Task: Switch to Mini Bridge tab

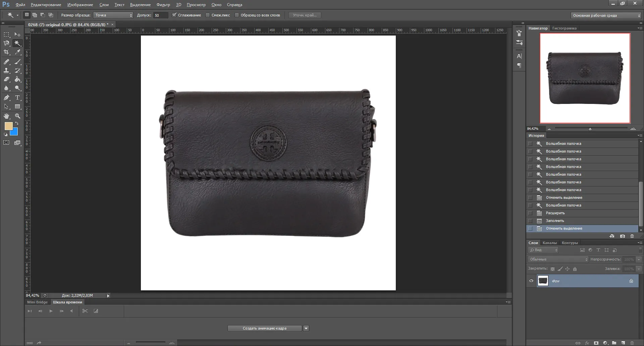Action: (37, 302)
